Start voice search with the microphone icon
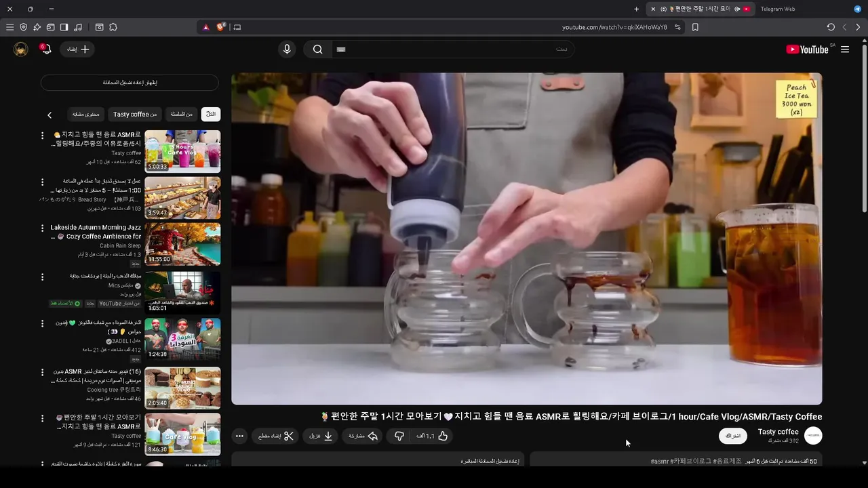The width and height of the screenshot is (868, 488). coord(287,49)
